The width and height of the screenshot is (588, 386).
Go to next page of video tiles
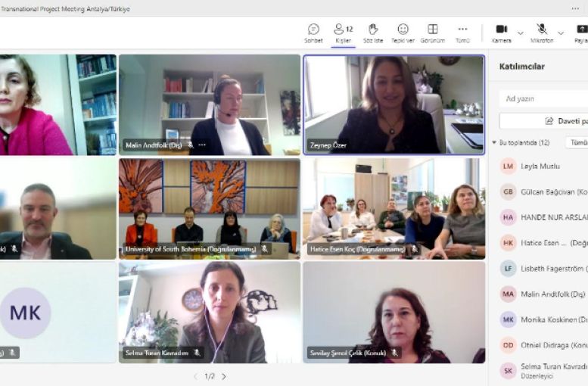224,376
